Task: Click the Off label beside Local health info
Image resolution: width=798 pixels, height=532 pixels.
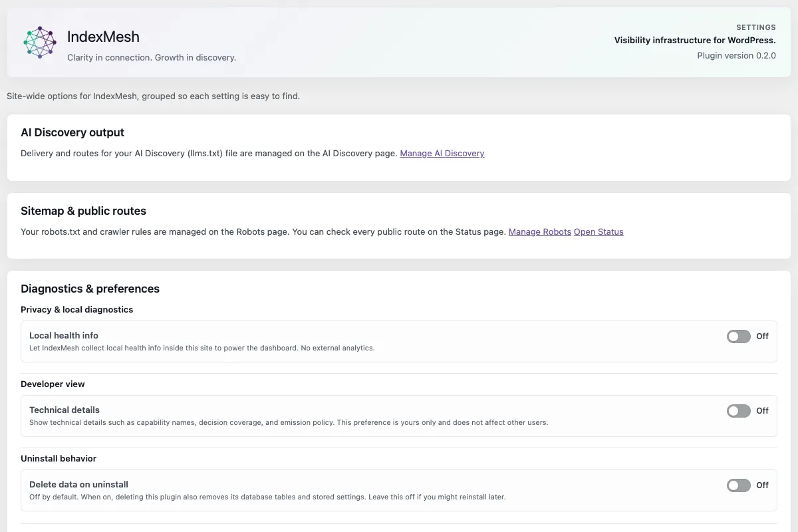Action: [x=762, y=336]
